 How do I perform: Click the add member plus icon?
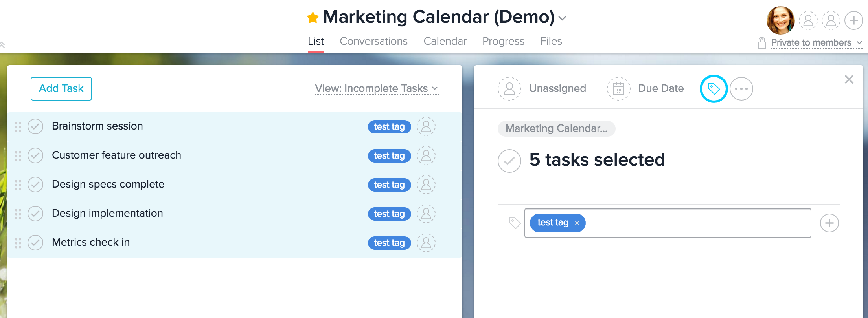coord(854,20)
